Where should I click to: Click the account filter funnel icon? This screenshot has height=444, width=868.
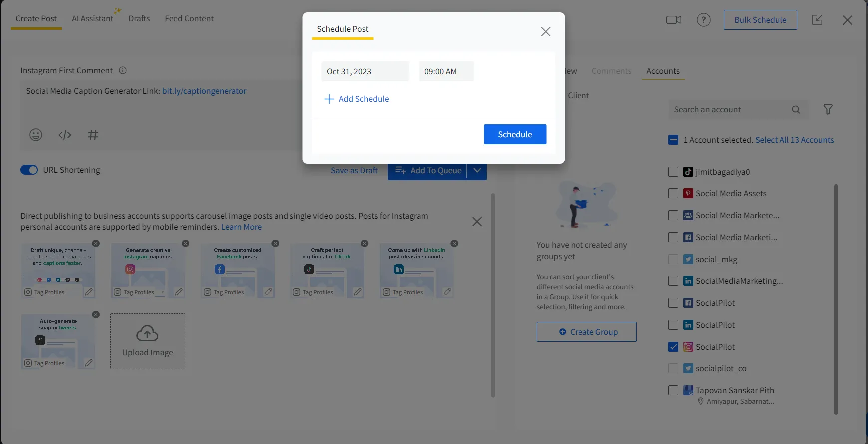pos(828,109)
